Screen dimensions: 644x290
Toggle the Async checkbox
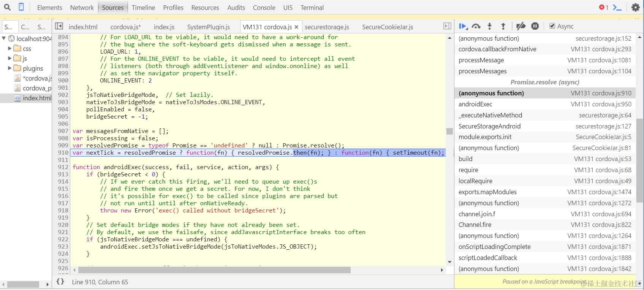(x=552, y=26)
